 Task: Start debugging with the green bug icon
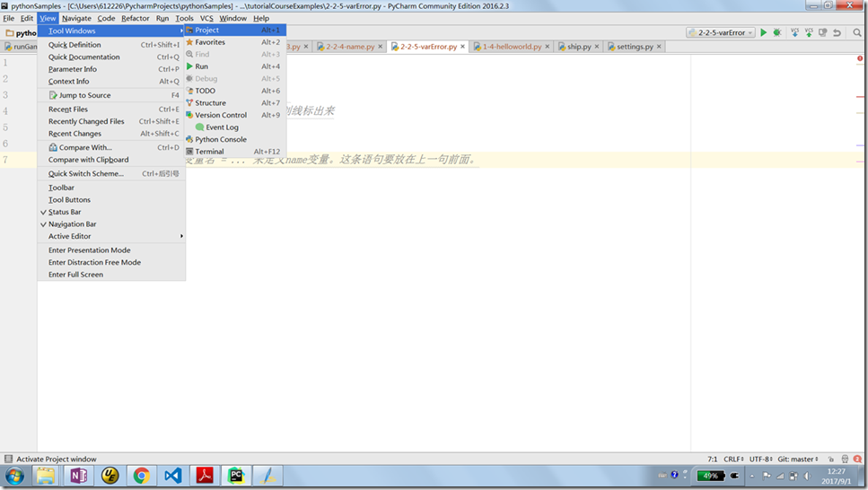[777, 32]
